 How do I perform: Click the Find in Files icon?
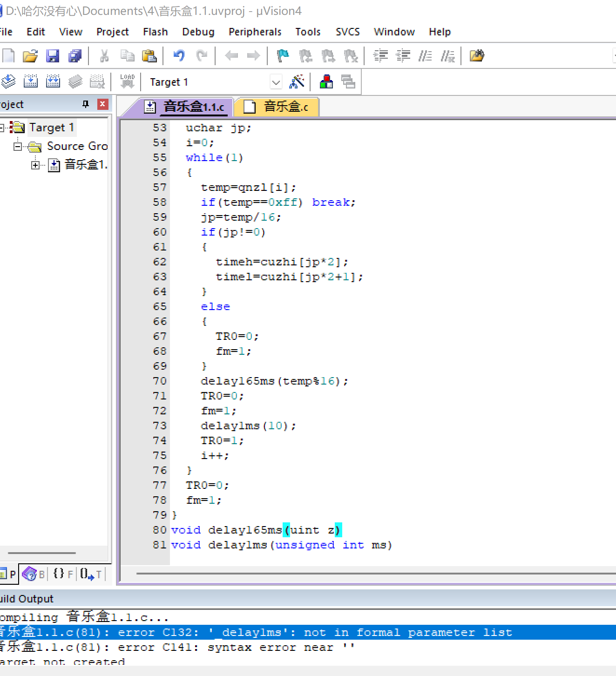(477, 56)
